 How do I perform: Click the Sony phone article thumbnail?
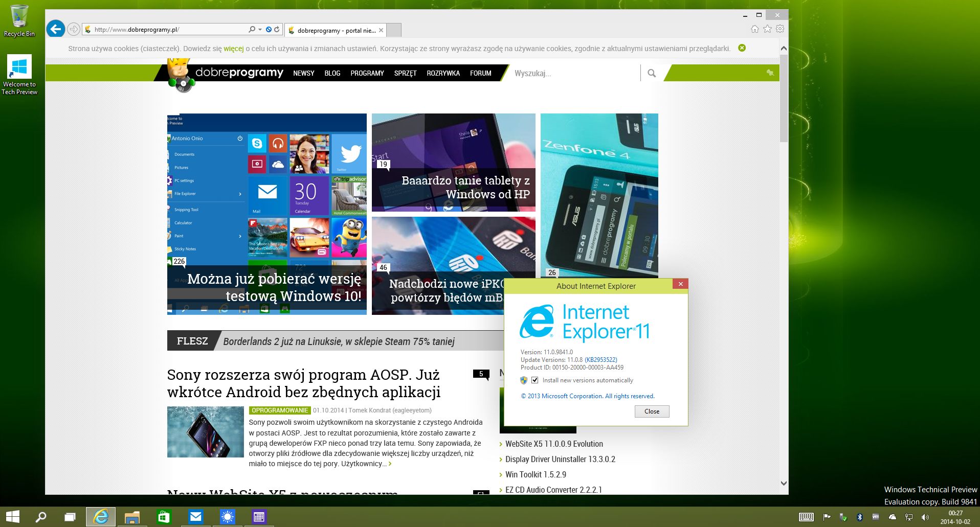[206, 432]
